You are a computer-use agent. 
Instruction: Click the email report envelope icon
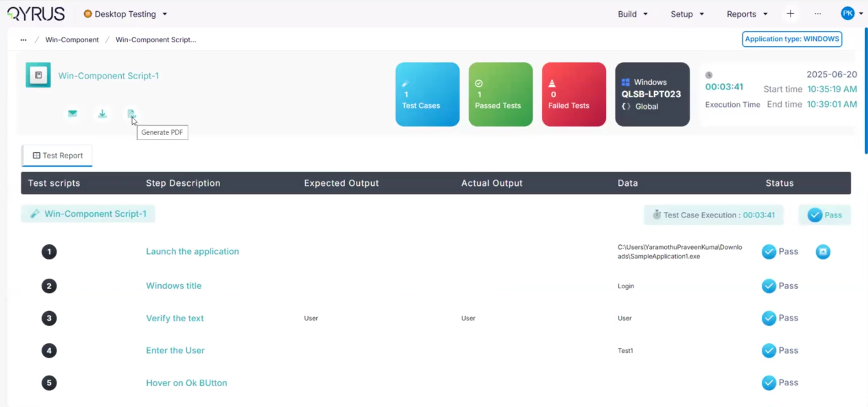[x=72, y=113]
